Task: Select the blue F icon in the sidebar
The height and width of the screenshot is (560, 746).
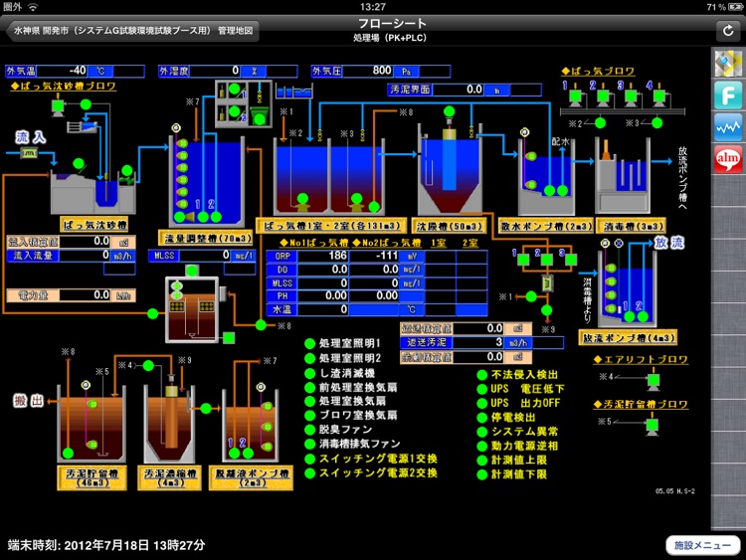Action: point(728,95)
